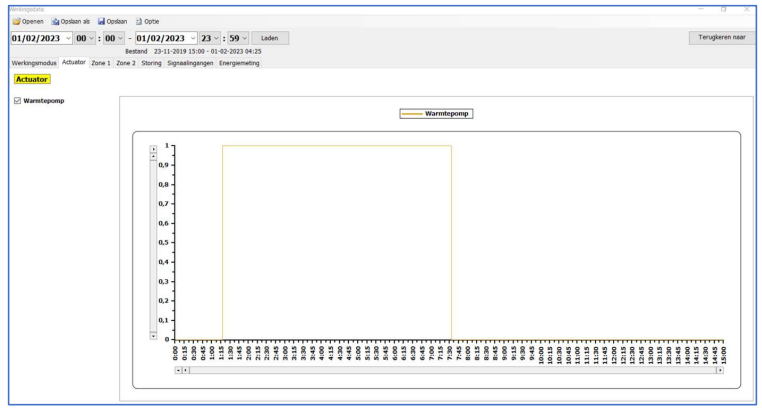Image resolution: width=762 pixels, height=411 pixels.
Task: Click the Openen folder icon
Action: point(14,21)
